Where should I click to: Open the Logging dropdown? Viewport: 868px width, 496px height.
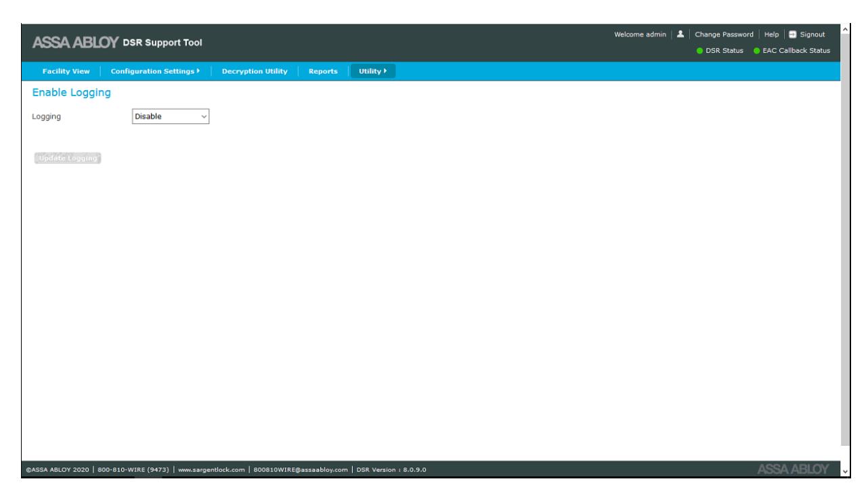171,117
